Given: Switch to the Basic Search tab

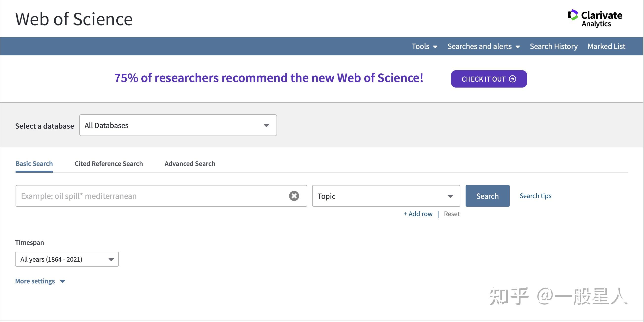Looking at the screenshot, I should pos(34,164).
